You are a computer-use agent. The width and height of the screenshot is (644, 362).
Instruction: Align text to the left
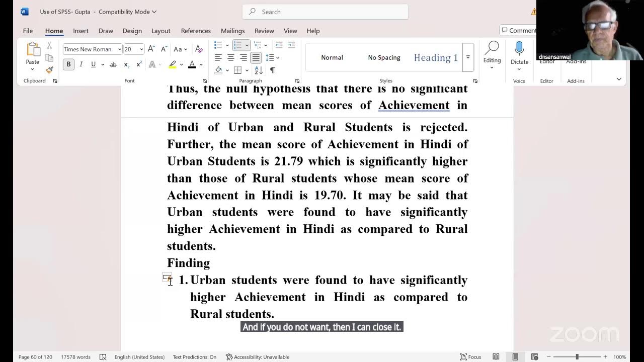pyautogui.click(x=218, y=57)
